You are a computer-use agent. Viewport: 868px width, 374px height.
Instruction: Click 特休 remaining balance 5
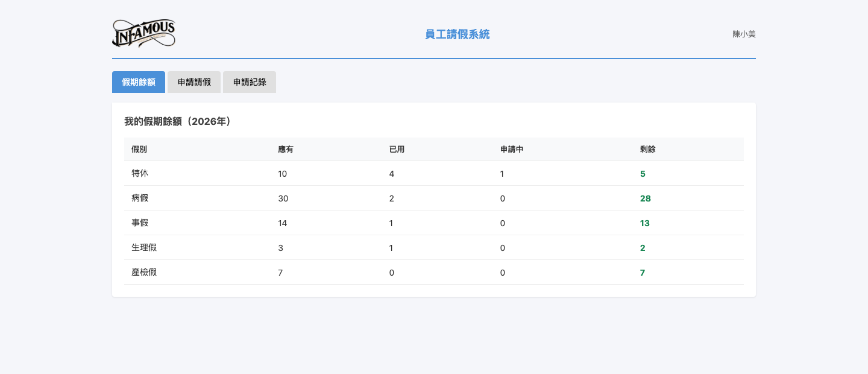coord(643,174)
